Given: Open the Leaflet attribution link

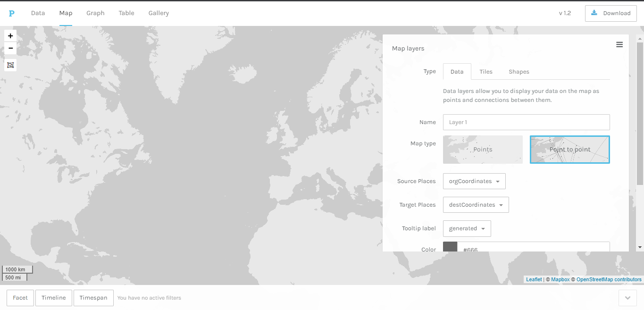Looking at the screenshot, I should tap(534, 279).
